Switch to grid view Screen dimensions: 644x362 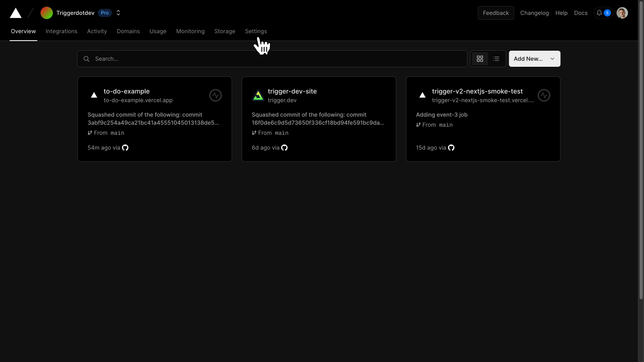click(480, 59)
